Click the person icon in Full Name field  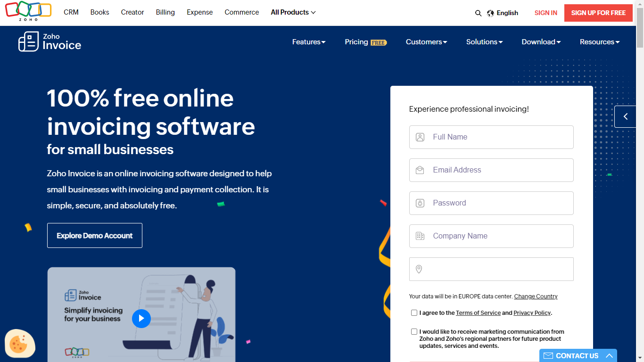tap(420, 137)
